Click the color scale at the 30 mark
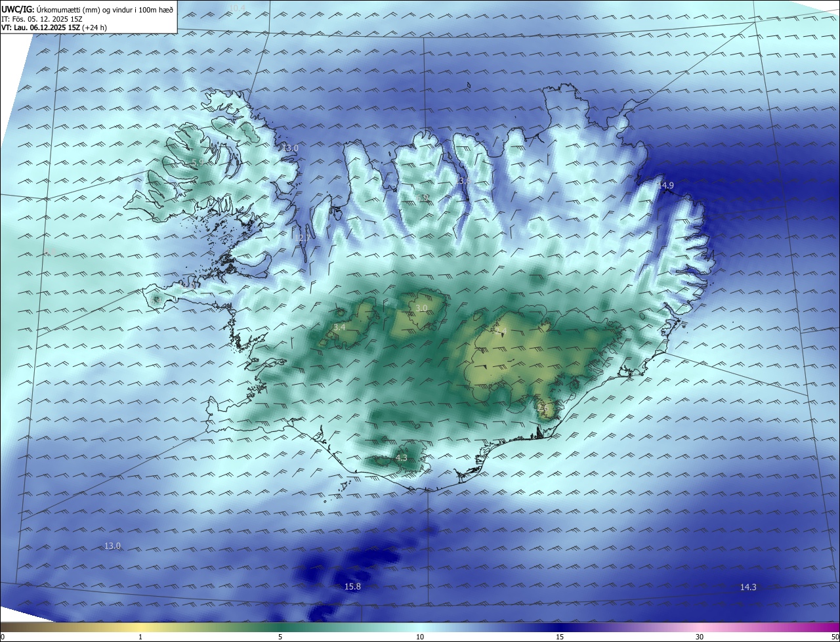The width and height of the screenshot is (840, 642). click(700, 637)
